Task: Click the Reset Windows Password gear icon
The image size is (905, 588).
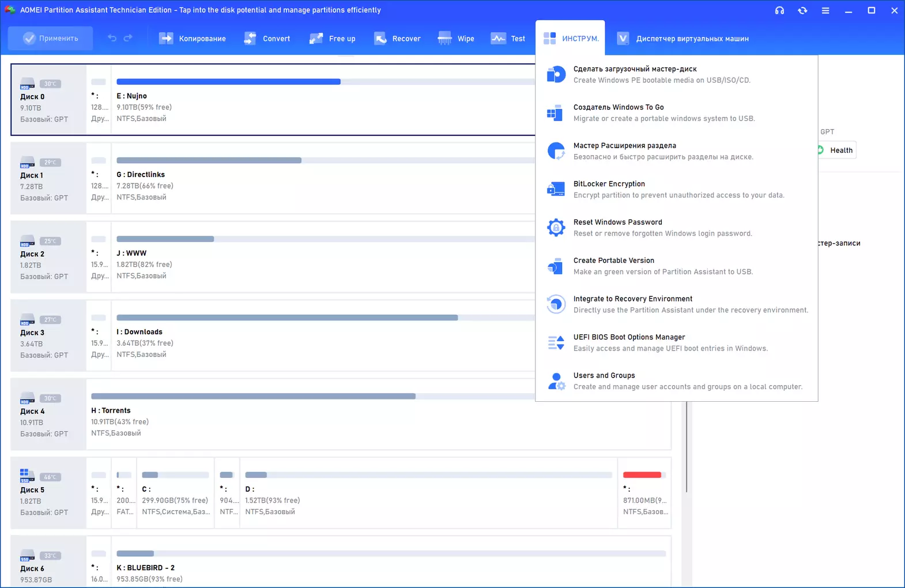Action: tap(556, 228)
